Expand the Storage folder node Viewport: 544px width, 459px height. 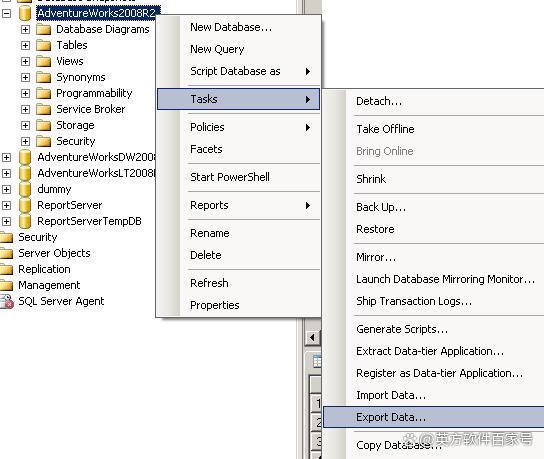tap(25, 125)
